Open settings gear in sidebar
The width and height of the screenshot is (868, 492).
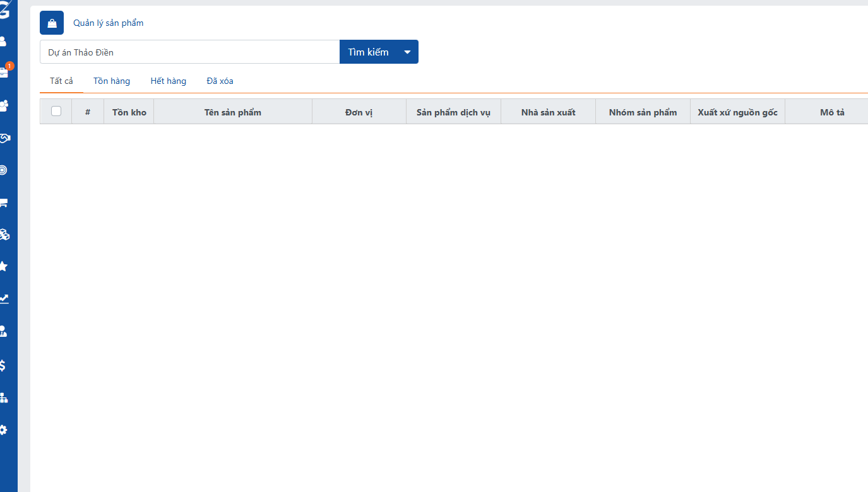point(3,430)
